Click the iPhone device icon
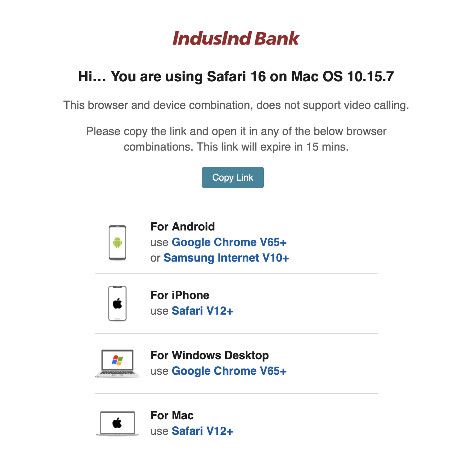The height and width of the screenshot is (473, 476). (x=117, y=303)
